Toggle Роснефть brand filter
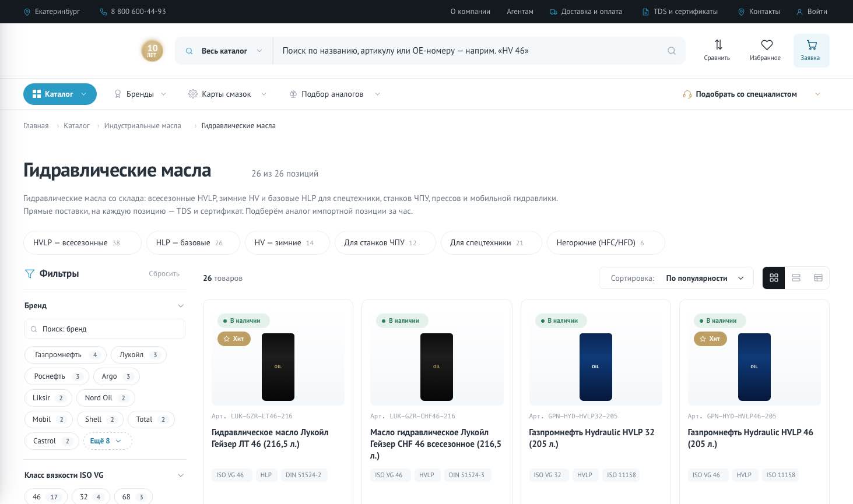853x504 pixels. (57, 376)
